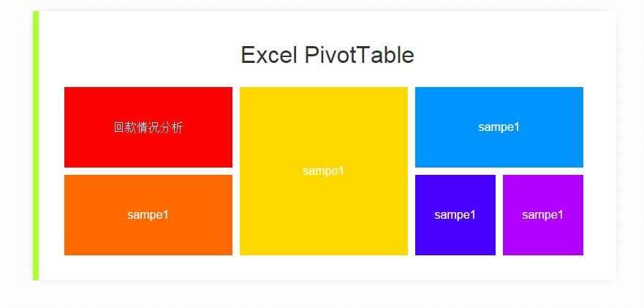This screenshot has height=308, width=644.
Task: Select the large yellow sampe1 tile
Action: 324,171
